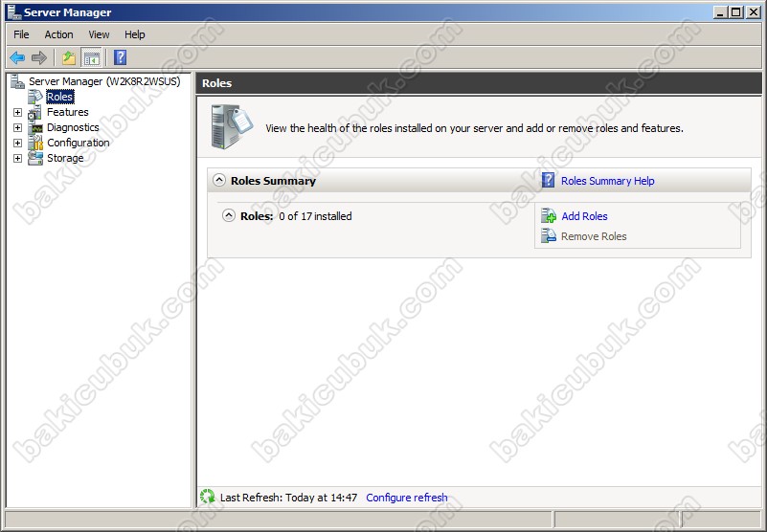This screenshot has height=532, width=767.
Task: Click the Server Manager title bar icon
Action: (x=14, y=11)
